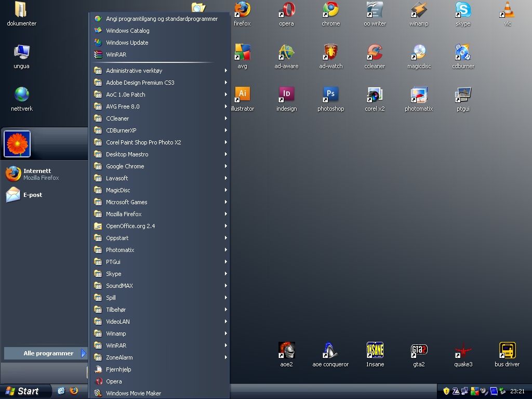
Task: Open the E-post pinned item
Action: click(x=45, y=195)
